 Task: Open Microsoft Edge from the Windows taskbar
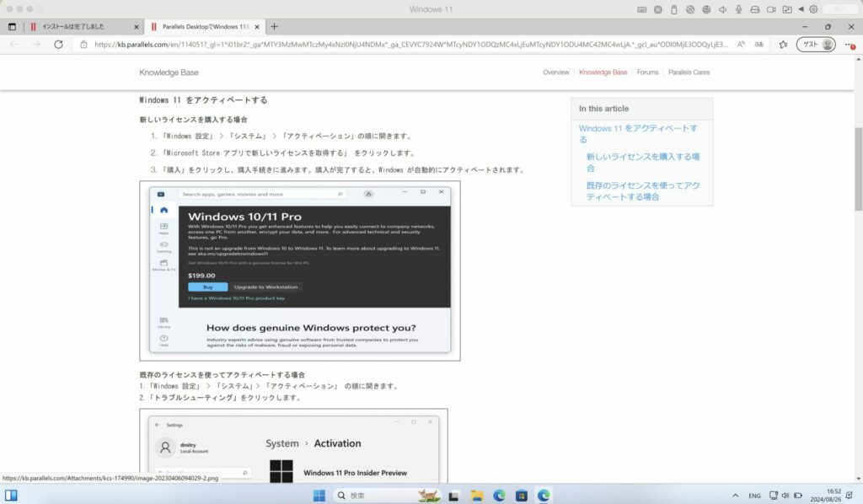click(500, 494)
